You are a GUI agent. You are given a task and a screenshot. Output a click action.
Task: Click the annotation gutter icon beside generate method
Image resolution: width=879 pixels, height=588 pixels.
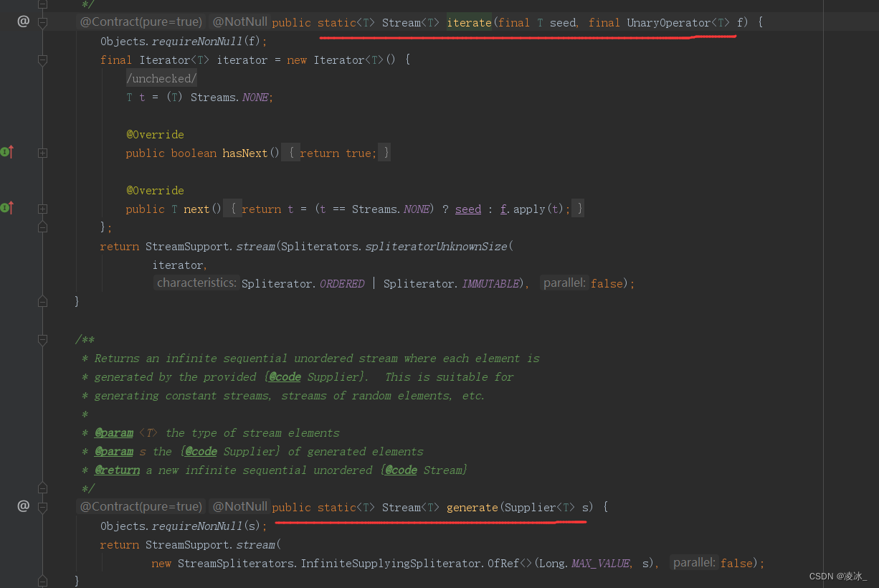(23, 506)
